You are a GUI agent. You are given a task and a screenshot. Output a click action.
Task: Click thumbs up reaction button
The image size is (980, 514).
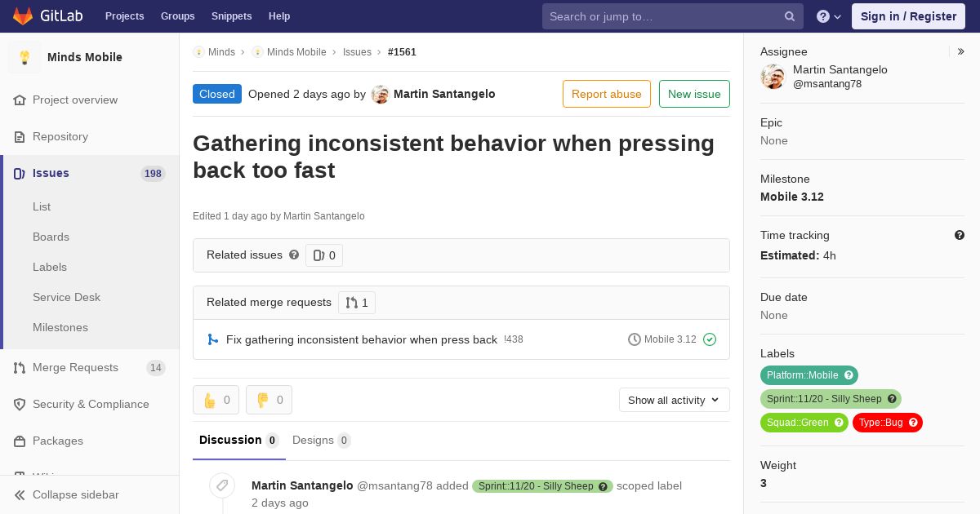(x=216, y=400)
